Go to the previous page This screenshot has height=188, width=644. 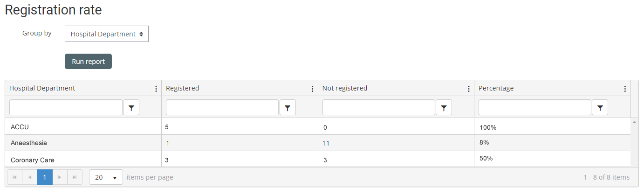[x=30, y=177]
